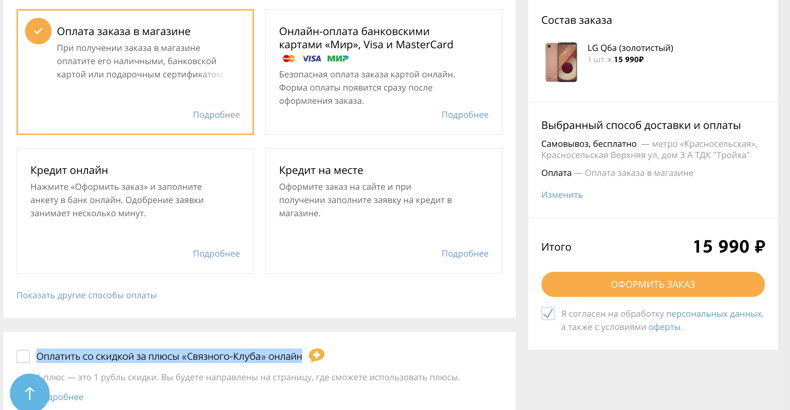Open Подробнее under online card payment
This screenshot has height=410, width=790.
[465, 115]
